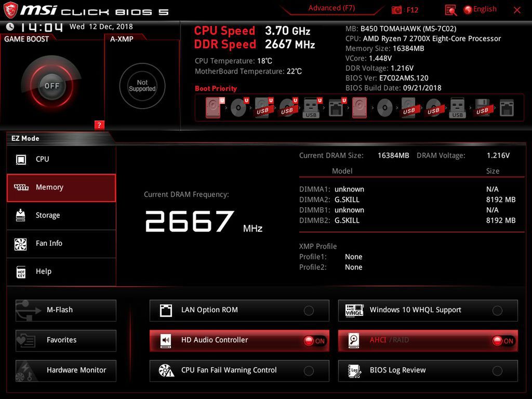The width and height of the screenshot is (532, 399).
Task: Close the BIOS with the red X
Action: pos(517,10)
